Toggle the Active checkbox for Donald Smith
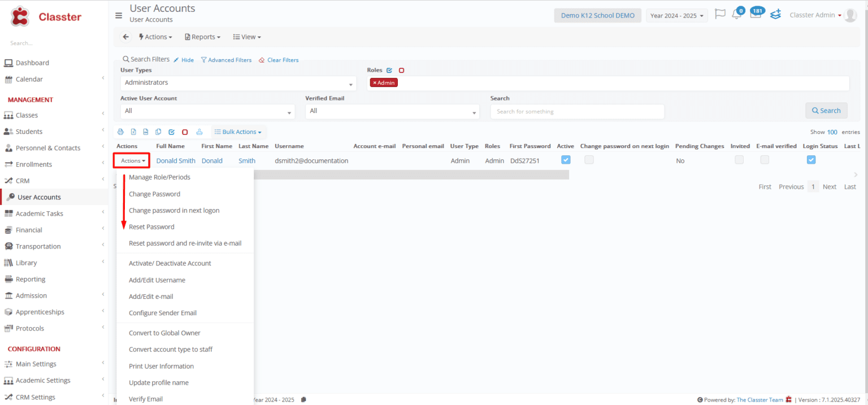Viewport: 868px width, 405px height. click(565, 160)
